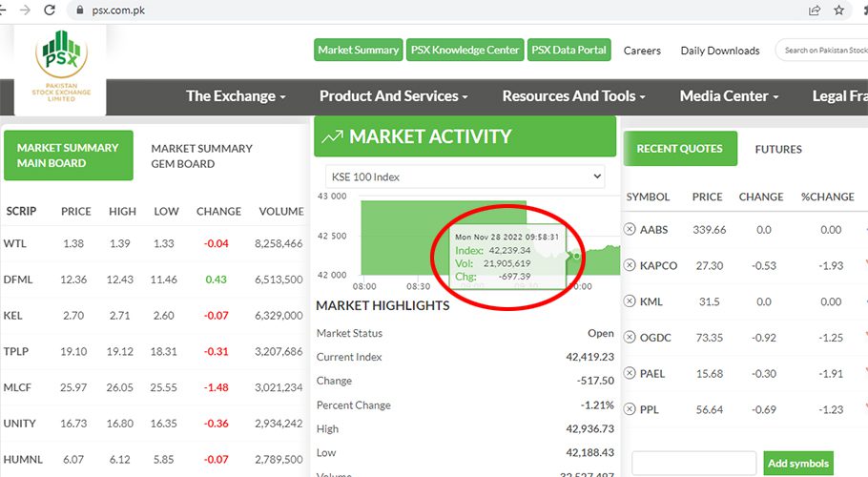
Task: Click High value 42,936.73
Action: [589, 429]
